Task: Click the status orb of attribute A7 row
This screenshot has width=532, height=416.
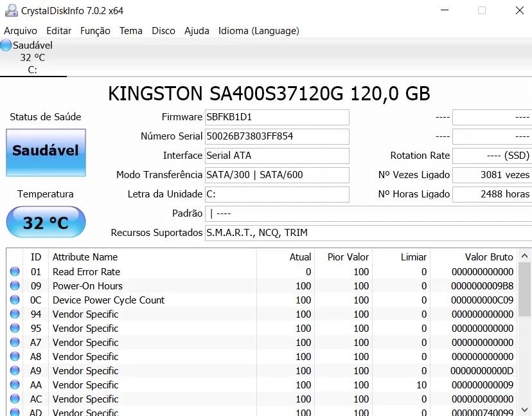Action: (15, 342)
